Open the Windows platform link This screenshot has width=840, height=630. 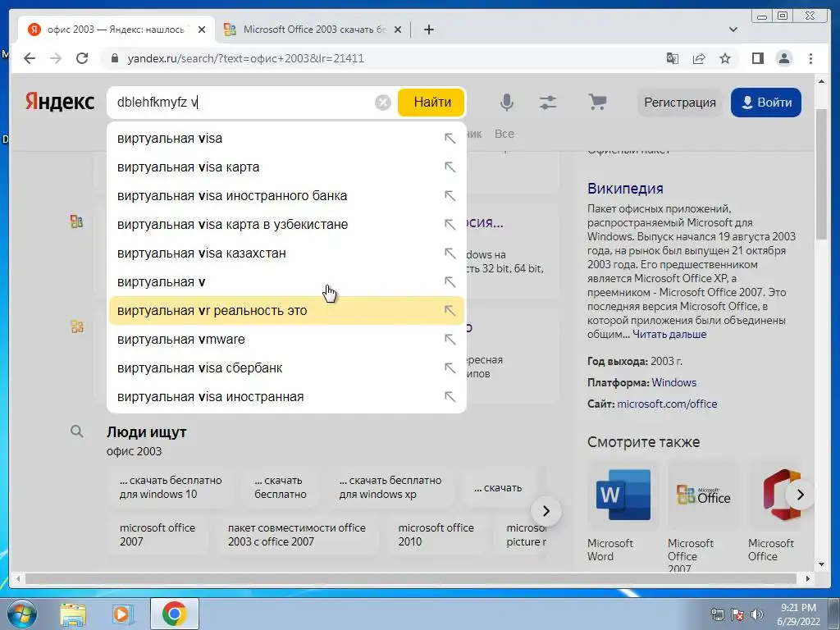(674, 382)
